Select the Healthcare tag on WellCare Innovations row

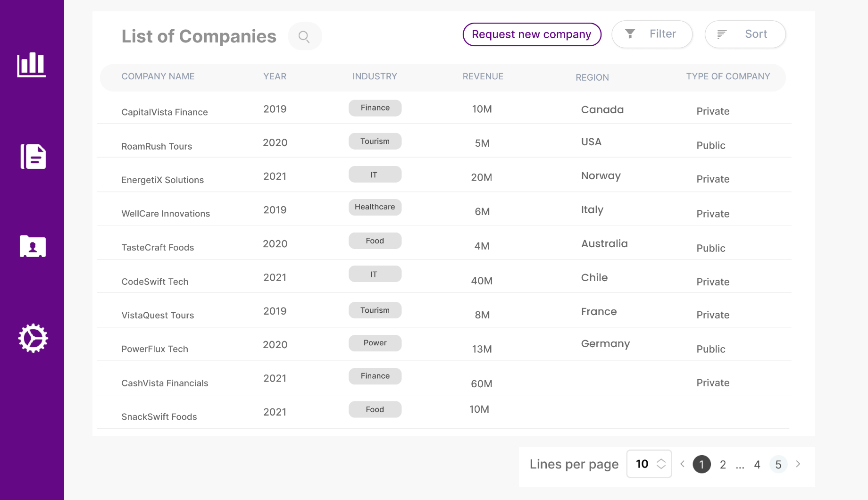[375, 207]
